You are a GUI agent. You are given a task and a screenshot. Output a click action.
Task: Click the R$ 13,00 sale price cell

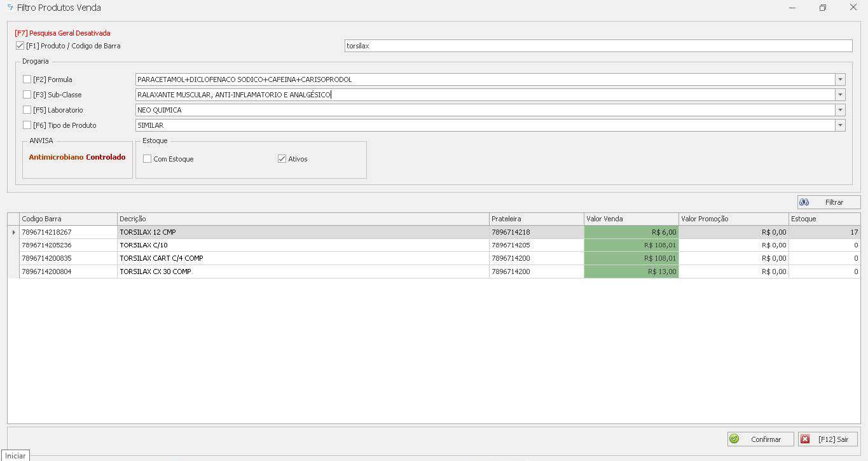click(631, 272)
